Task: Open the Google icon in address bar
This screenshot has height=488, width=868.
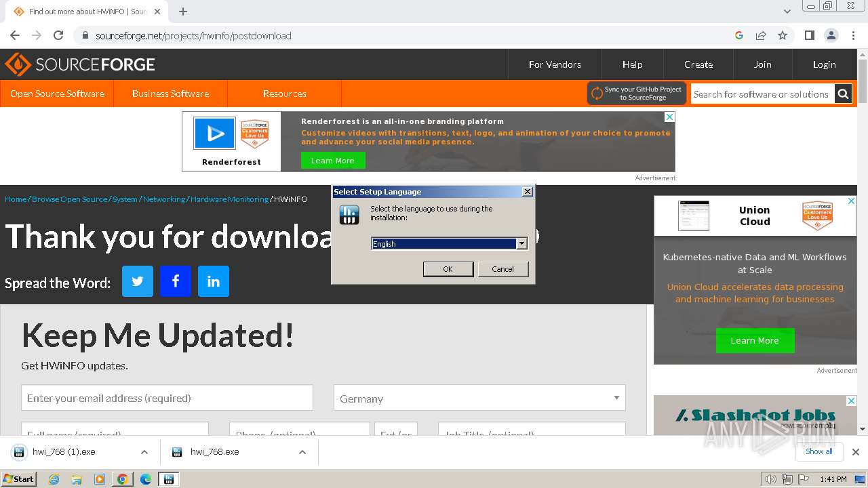Action: point(739,35)
